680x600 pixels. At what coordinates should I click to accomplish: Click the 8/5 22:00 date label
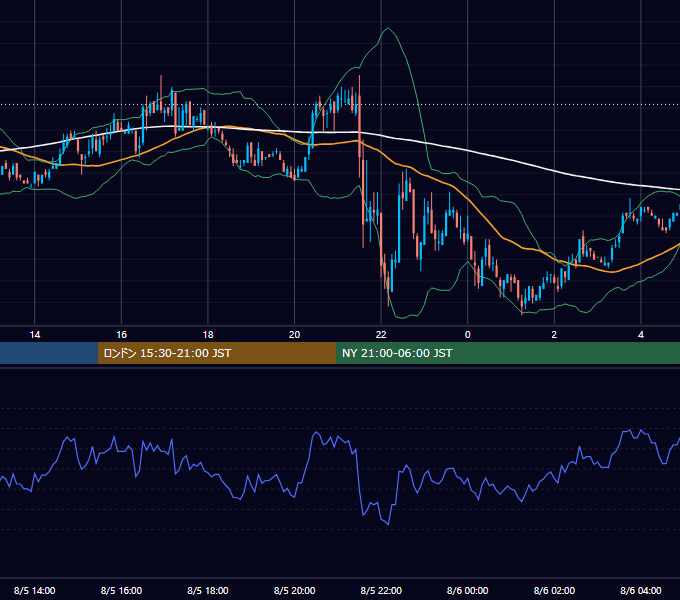coord(381,590)
